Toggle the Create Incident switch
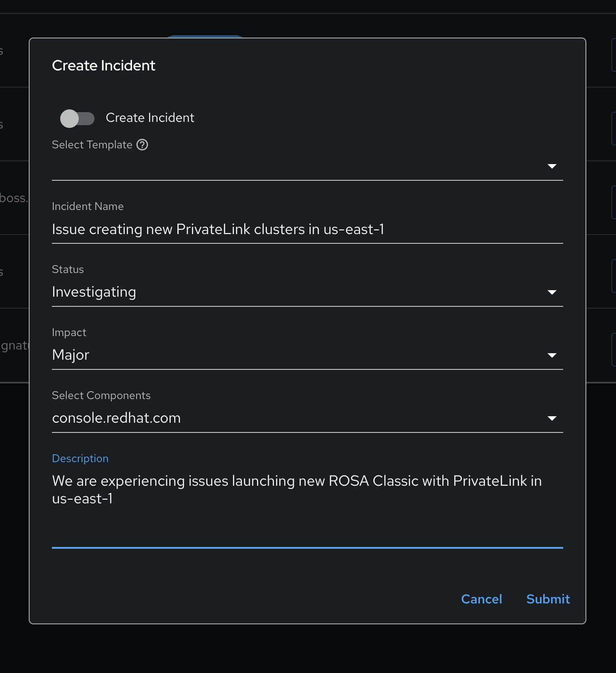 tap(77, 118)
